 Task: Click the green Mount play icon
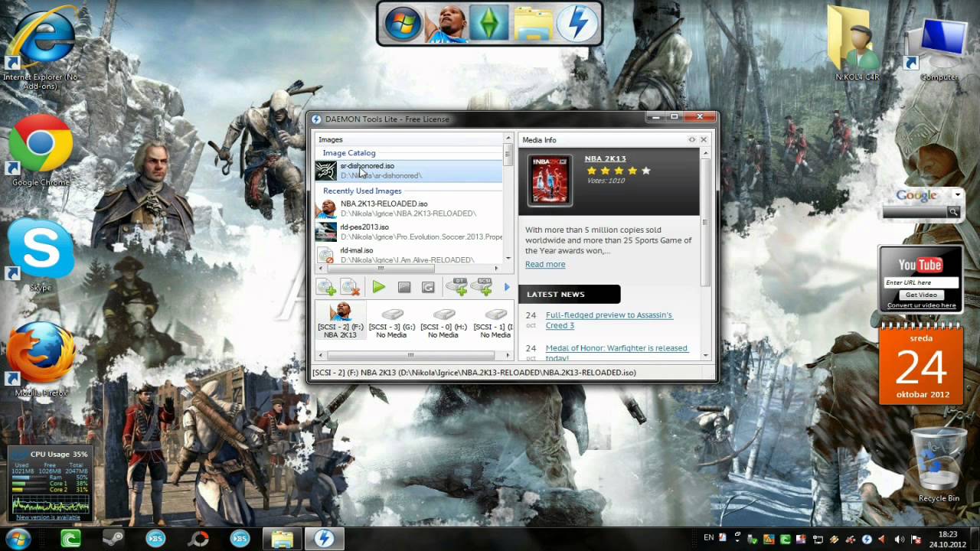point(378,287)
